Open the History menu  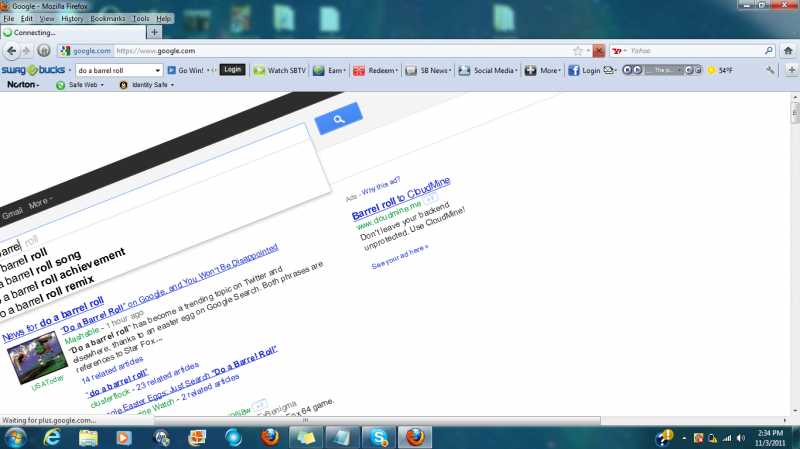[72, 18]
